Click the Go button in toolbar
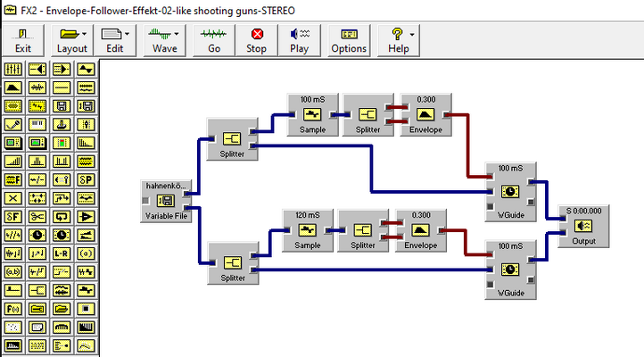The image size is (644, 357). coord(214,40)
